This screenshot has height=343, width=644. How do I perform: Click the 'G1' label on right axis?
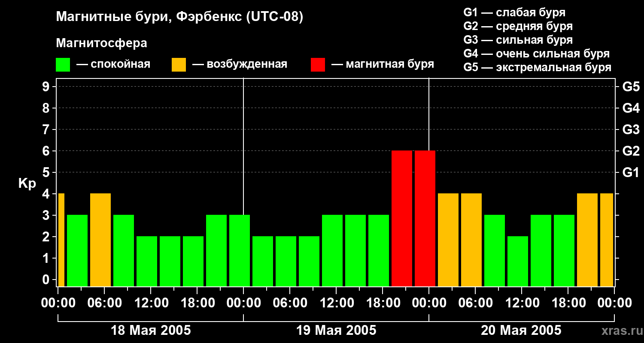(x=631, y=172)
